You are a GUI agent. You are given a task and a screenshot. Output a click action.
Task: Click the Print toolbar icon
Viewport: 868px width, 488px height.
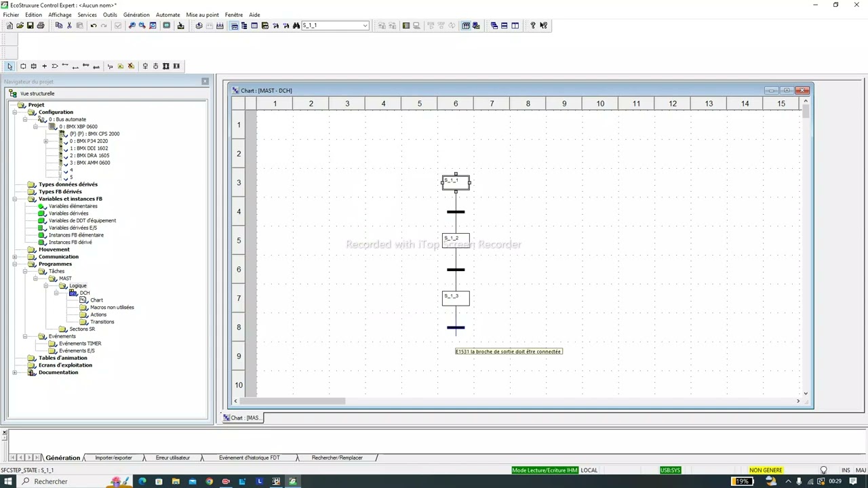click(40, 26)
